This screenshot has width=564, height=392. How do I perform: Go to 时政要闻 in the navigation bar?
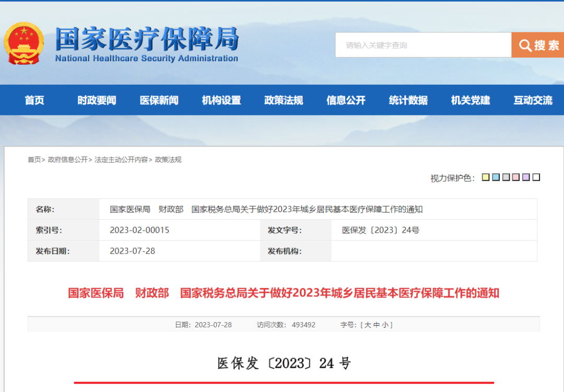(97, 100)
